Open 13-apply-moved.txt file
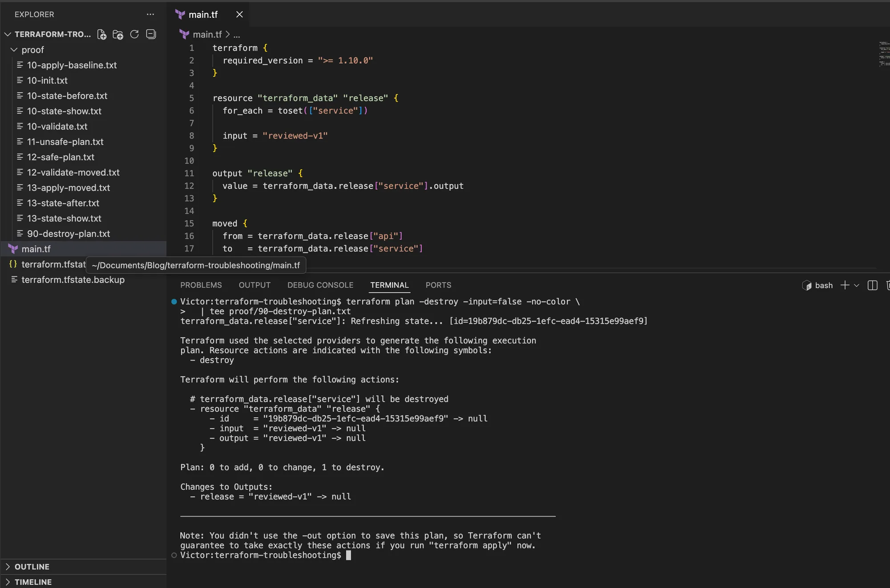The width and height of the screenshot is (890, 588). pyautogui.click(x=83, y=188)
